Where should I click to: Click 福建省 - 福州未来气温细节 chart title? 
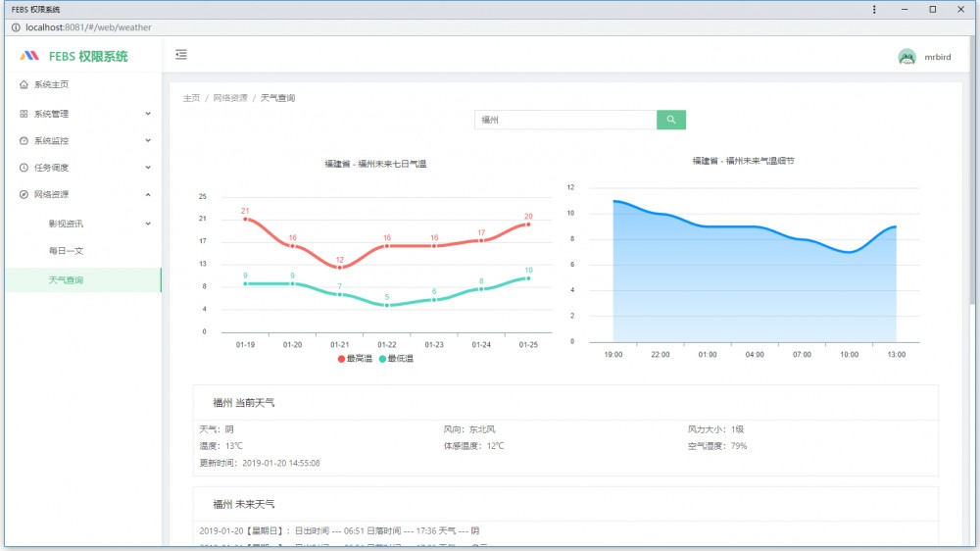[x=743, y=161]
